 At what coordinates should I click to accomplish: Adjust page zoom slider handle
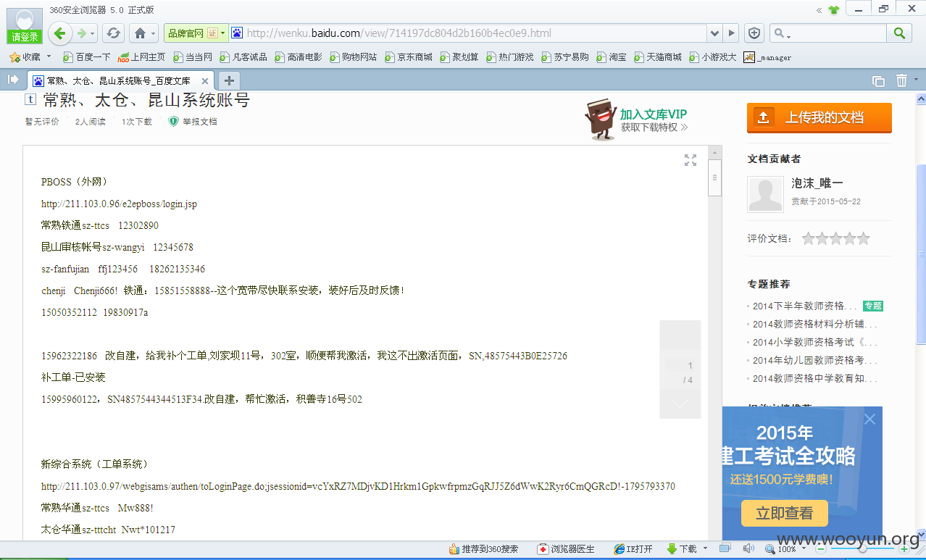click(x=862, y=550)
